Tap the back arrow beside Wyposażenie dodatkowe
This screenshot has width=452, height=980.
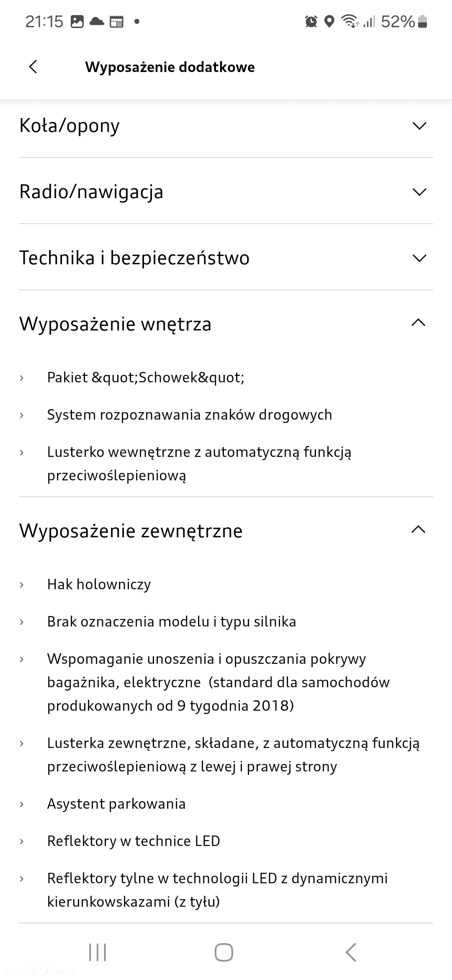[x=33, y=67]
